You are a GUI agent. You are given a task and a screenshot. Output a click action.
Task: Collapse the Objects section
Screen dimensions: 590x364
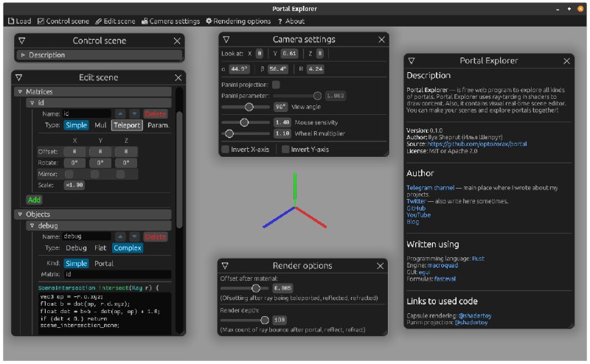point(93,214)
